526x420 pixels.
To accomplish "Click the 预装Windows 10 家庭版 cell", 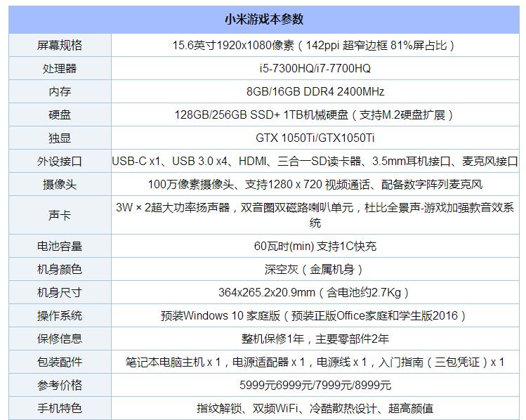I will [315, 315].
